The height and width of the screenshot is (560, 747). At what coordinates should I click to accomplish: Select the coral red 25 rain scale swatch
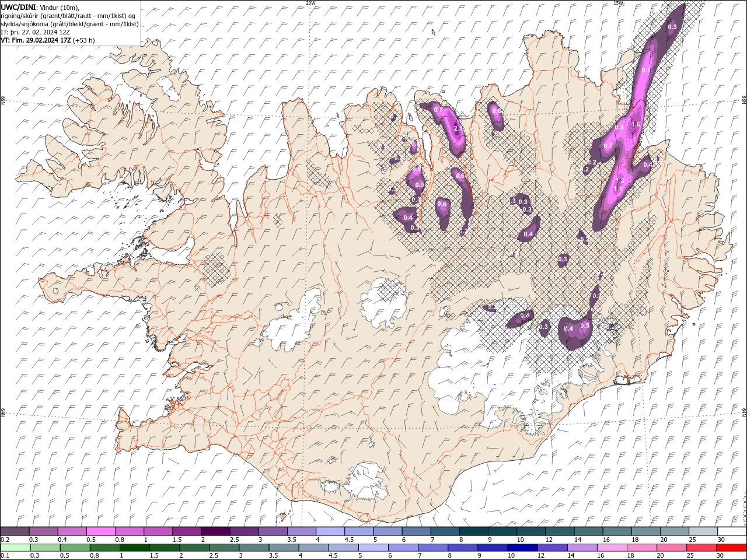point(701,548)
